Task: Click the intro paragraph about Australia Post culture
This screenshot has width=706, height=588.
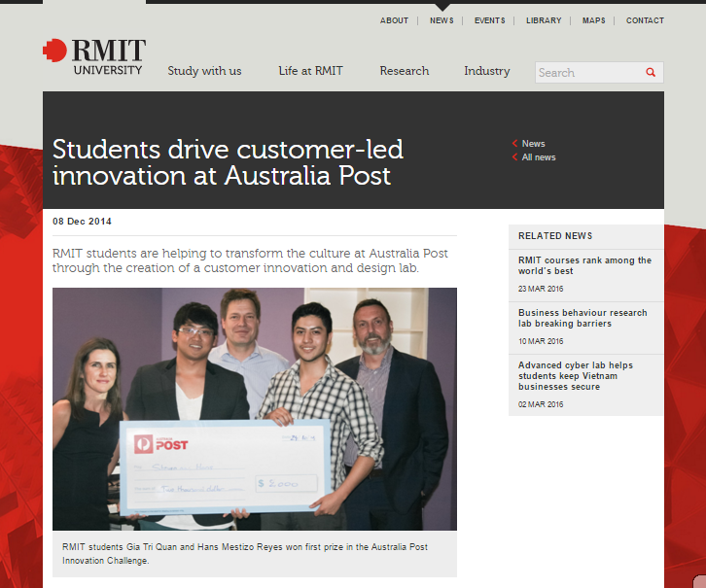Action: tap(250, 260)
